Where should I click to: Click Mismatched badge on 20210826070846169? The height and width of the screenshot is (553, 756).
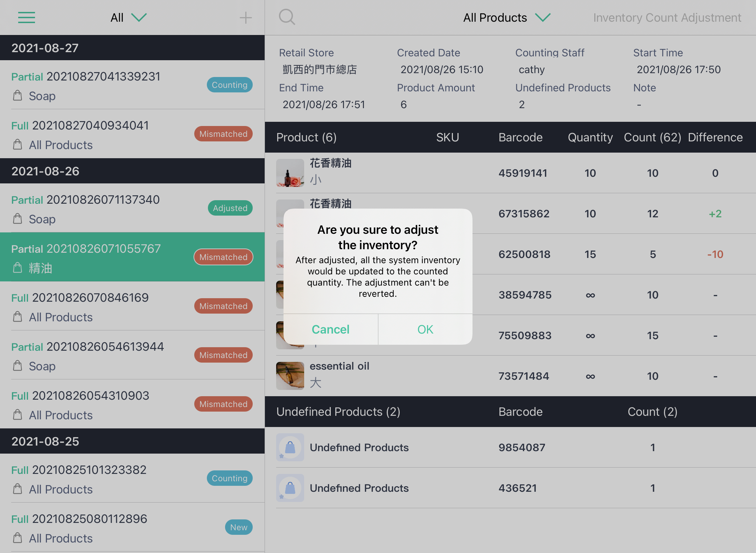pyautogui.click(x=223, y=306)
